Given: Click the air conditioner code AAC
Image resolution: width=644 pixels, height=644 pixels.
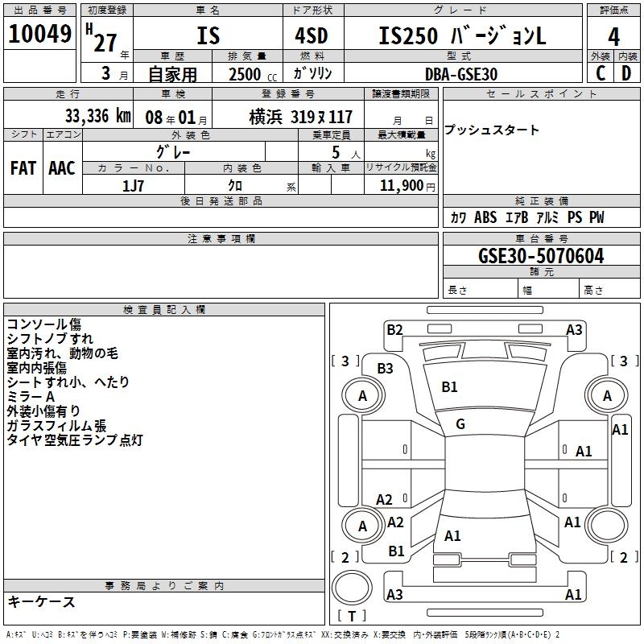Looking at the screenshot, I should point(62,168).
